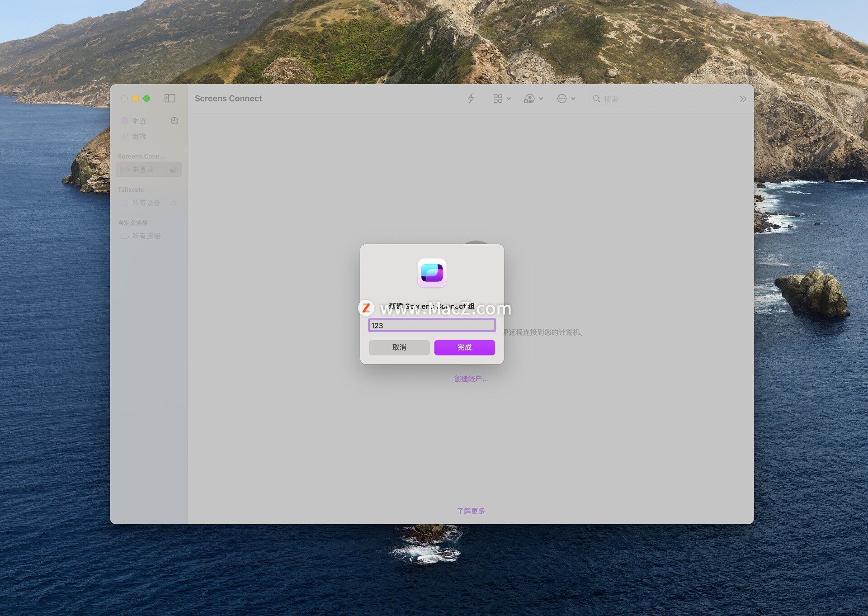Click the 了解更多 link at the bottom
Screen dimensions: 868x616
(x=471, y=511)
